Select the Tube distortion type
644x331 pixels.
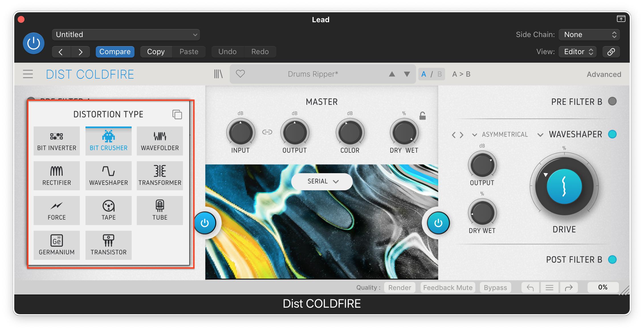(160, 211)
